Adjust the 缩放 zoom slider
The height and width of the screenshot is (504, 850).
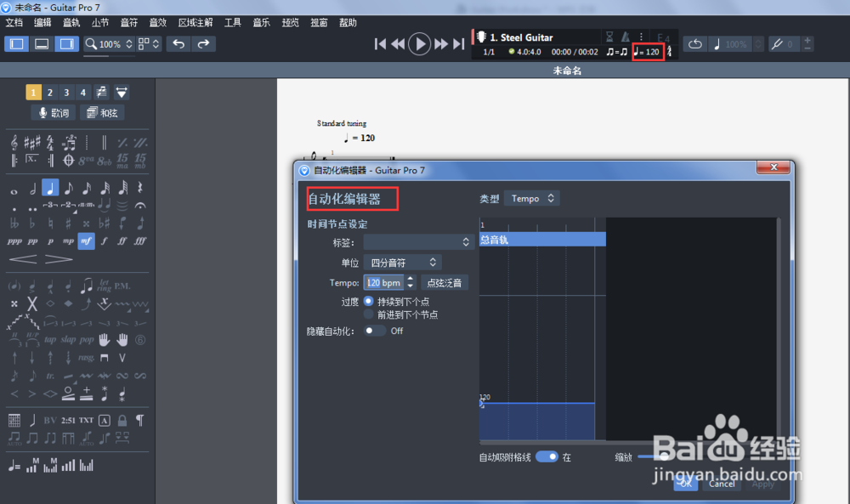tap(665, 456)
